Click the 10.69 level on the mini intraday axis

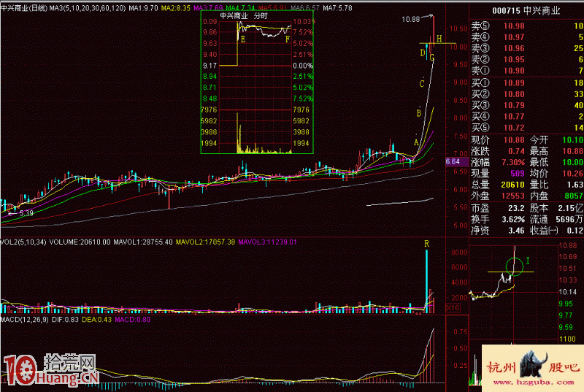568,257
